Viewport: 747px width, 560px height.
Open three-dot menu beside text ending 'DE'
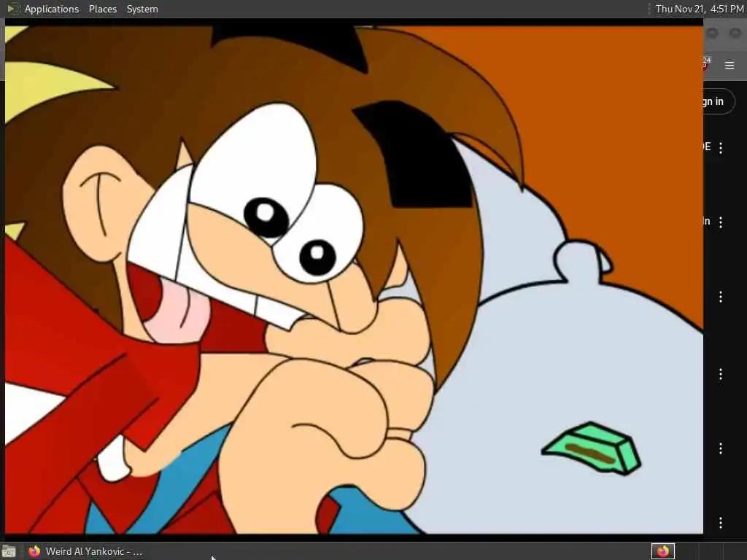click(x=721, y=147)
